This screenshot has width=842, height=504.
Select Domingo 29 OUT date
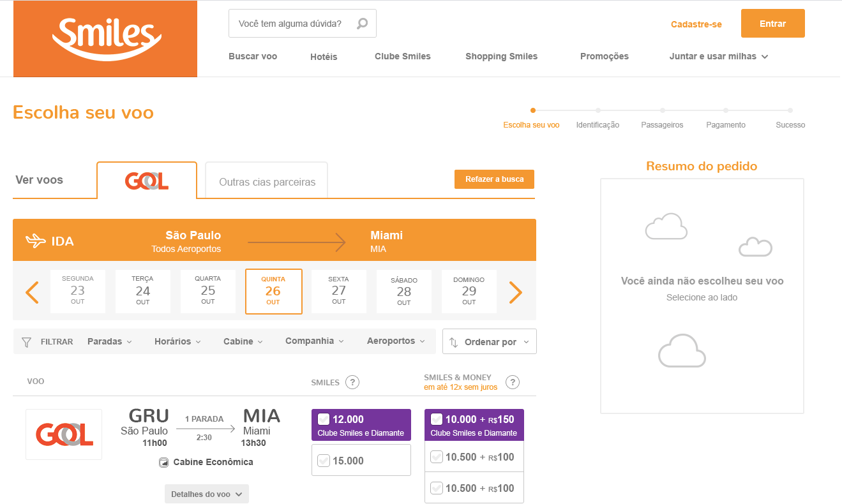pos(469,291)
